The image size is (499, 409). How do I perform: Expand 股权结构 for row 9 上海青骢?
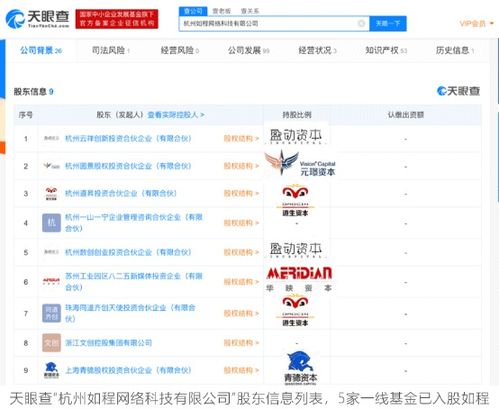[241, 370]
